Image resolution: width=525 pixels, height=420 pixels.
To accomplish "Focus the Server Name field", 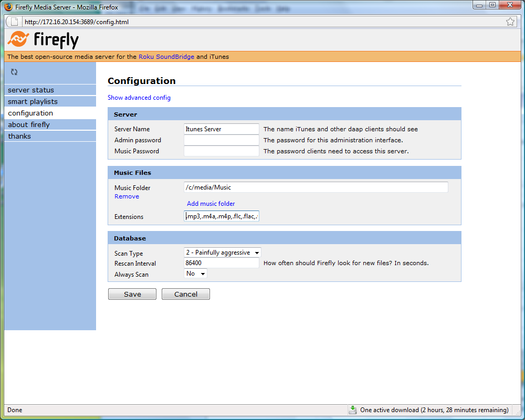I will pyautogui.click(x=222, y=129).
